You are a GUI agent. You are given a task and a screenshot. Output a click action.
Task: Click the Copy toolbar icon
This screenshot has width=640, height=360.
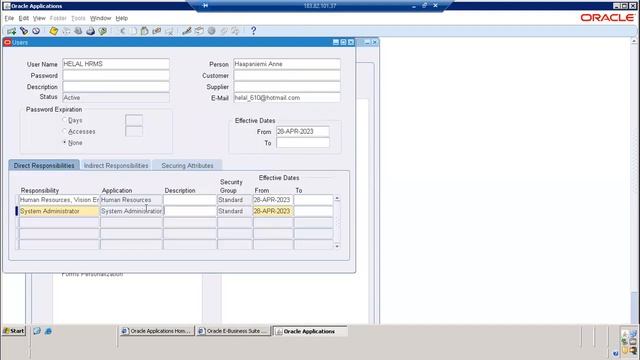point(133,31)
